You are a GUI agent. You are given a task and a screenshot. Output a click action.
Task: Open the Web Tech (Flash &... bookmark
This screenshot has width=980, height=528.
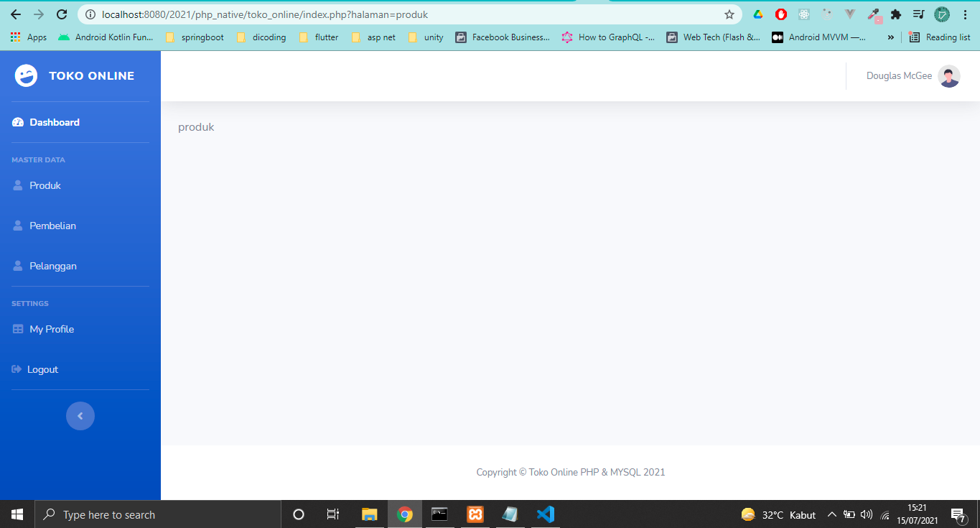click(714, 37)
